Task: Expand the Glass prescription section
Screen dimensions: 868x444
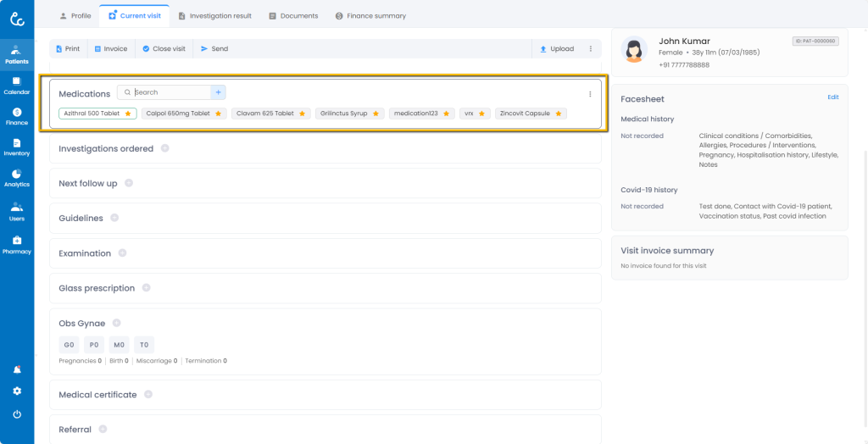Action: pos(146,288)
